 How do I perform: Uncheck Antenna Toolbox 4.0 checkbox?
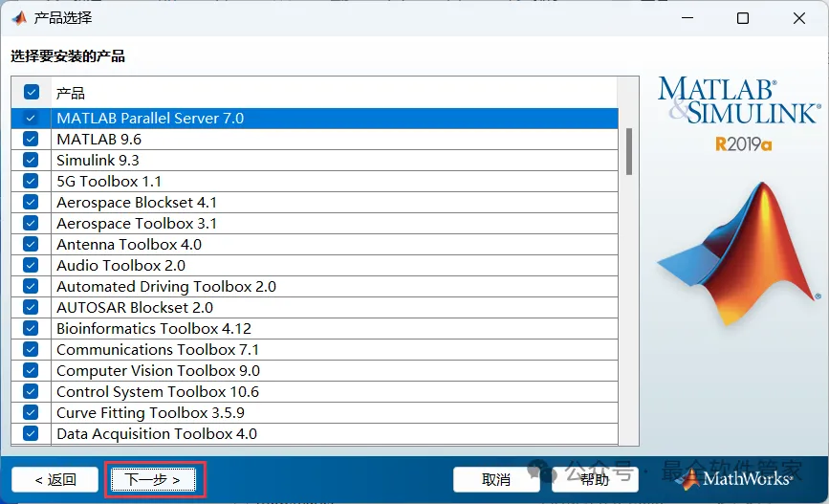coord(31,244)
